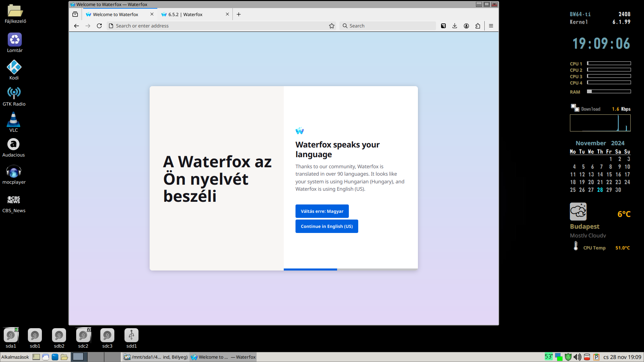Click Váltás erre: Magyar button
Image resolution: width=644 pixels, height=362 pixels.
click(322, 211)
